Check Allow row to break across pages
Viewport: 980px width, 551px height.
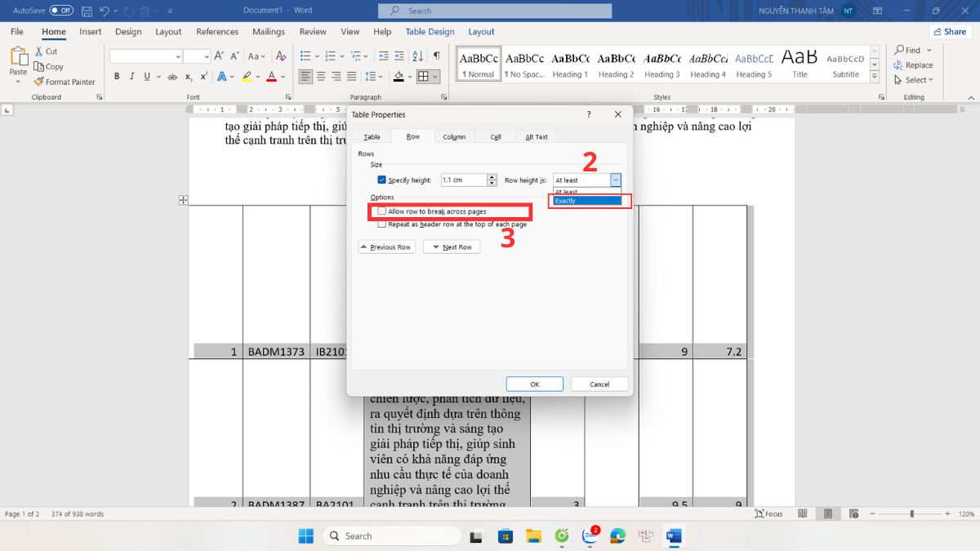(381, 211)
